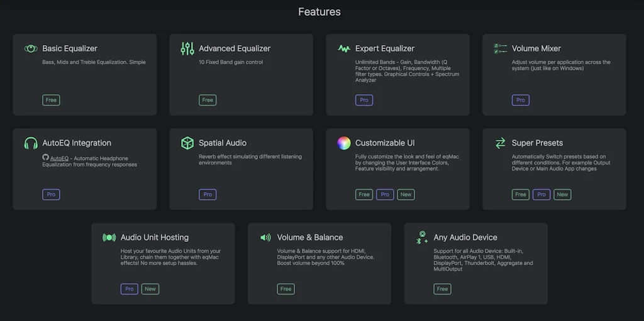Click the Advanced Equalizer sliders icon
Screen dimensions: 644x321
187,48
